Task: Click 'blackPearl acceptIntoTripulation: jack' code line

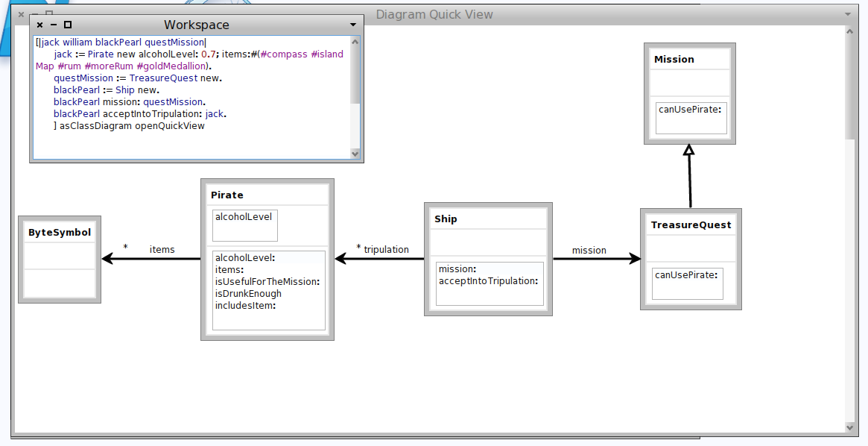Action: pyautogui.click(x=139, y=113)
